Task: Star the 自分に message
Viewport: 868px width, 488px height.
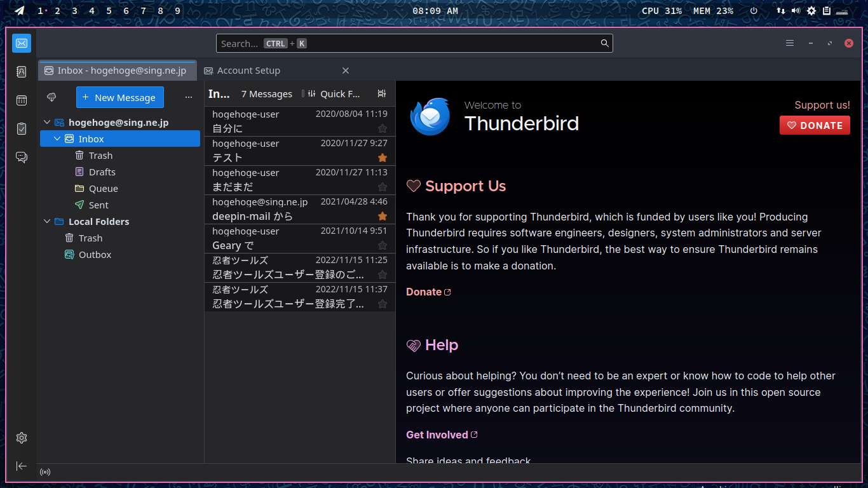Action: (x=383, y=128)
